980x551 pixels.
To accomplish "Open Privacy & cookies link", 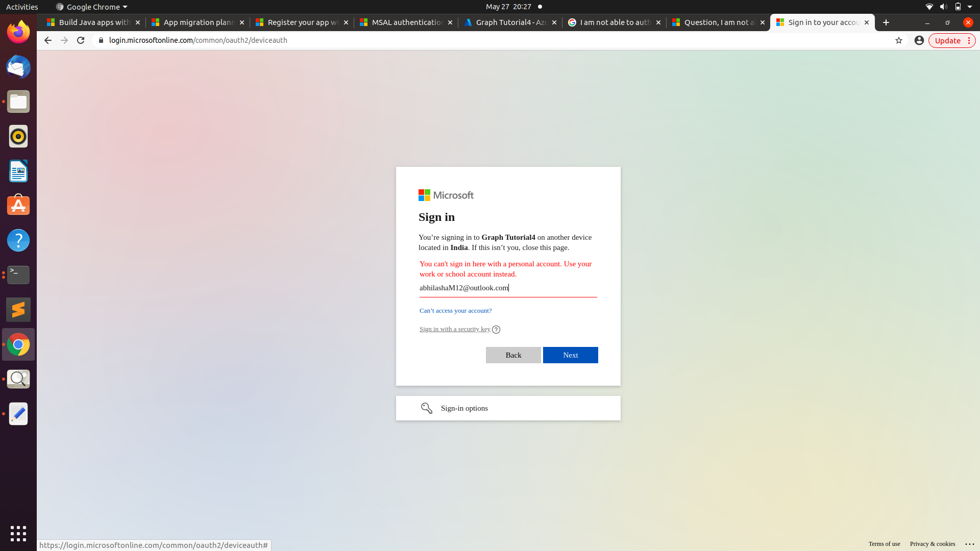I will 932,544.
